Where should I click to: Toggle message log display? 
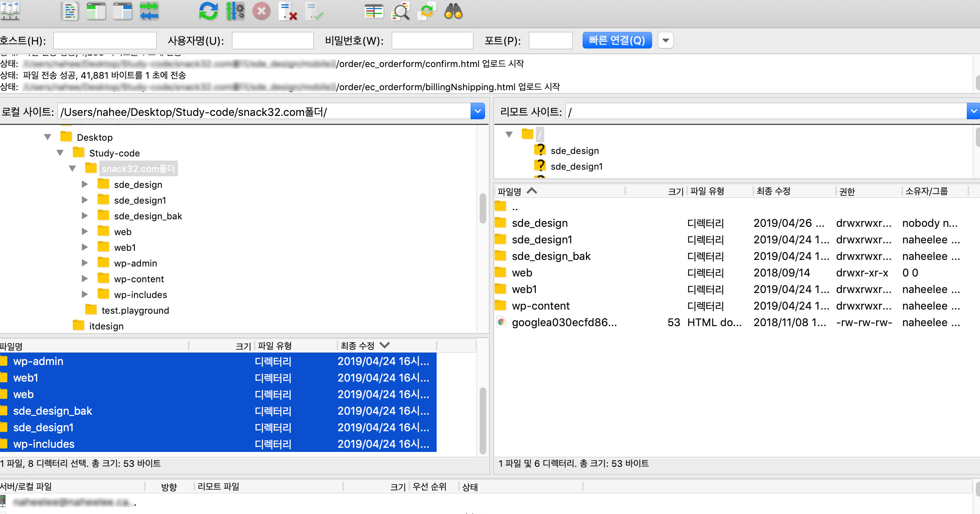pyautogui.click(x=69, y=11)
